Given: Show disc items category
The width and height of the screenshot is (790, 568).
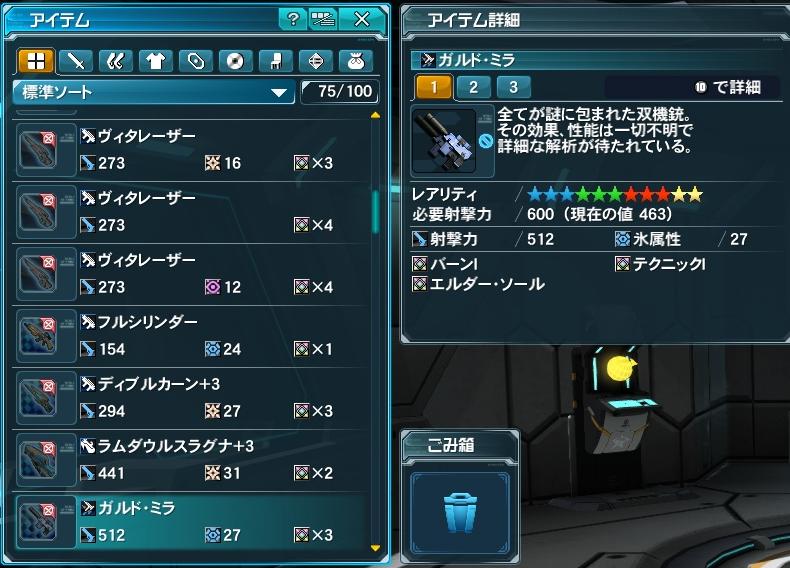Looking at the screenshot, I should tap(235, 61).
